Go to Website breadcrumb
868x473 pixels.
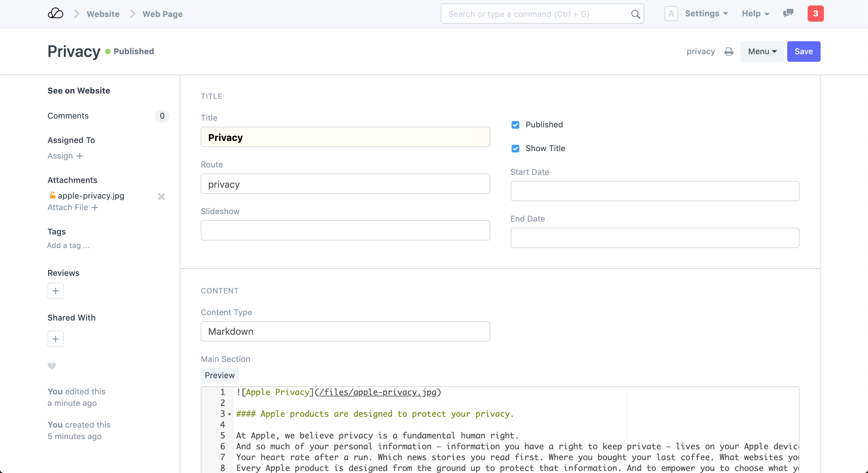pyautogui.click(x=103, y=14)
